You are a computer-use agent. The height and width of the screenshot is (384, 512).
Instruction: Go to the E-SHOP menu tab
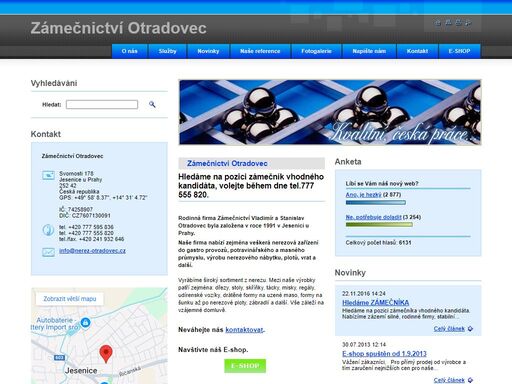pyautogui.click(x=459, y=51)
